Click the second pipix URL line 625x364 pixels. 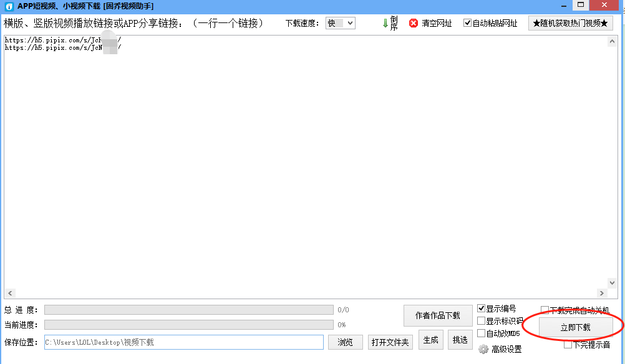[x=62, y=47]
